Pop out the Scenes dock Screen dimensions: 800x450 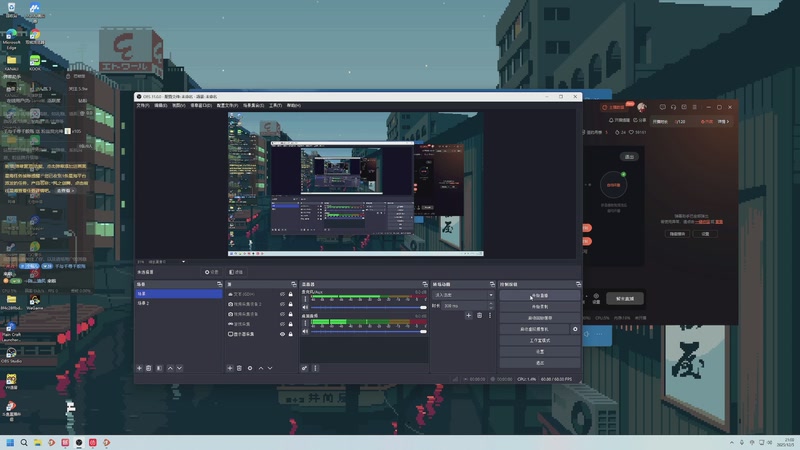[x=219, y=284]
